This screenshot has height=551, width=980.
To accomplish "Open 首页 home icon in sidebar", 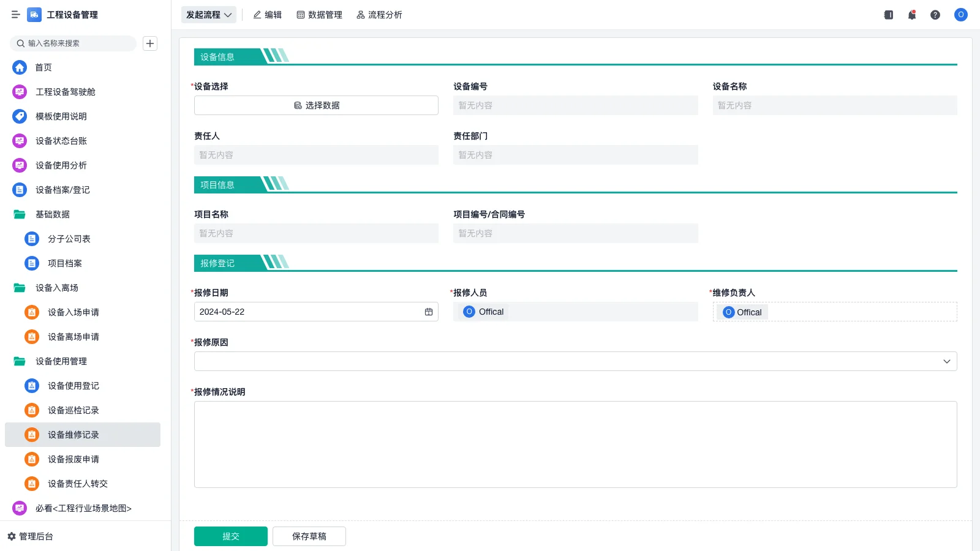I will click(20, 67).
